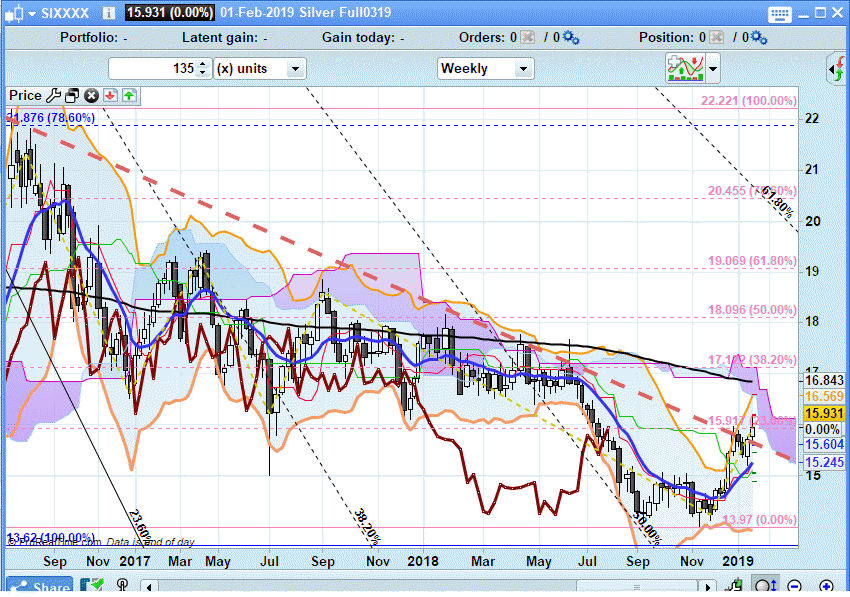Screen dimensions: 850x597
Task: Open the on-screen keyboard shortcuts icon
Action: pyautogui.click(x=780, y=14)
